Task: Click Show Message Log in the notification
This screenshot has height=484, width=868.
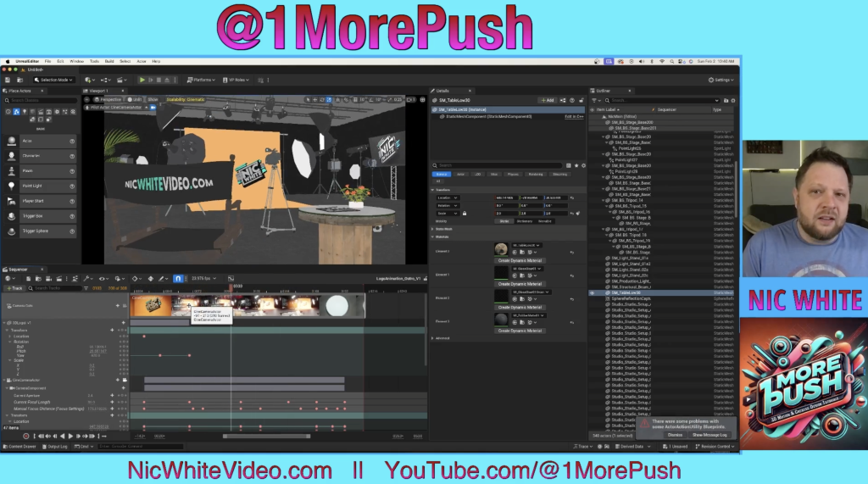Action: coord(709,435)
